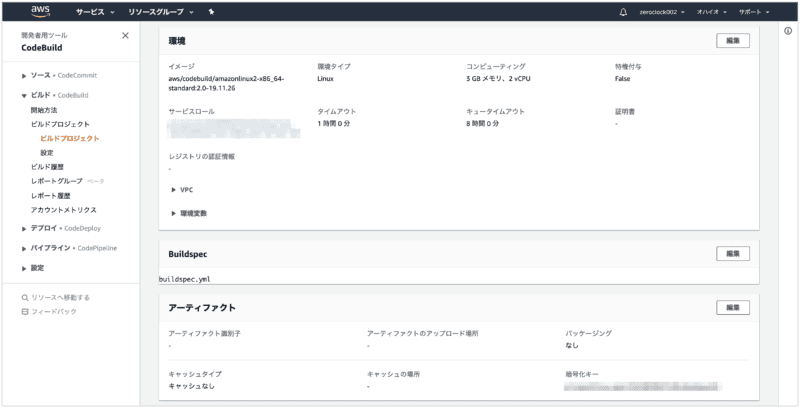The image size is (800, 408).
Task: Open the zeroclock902 account dropdown
Action: 661,12
